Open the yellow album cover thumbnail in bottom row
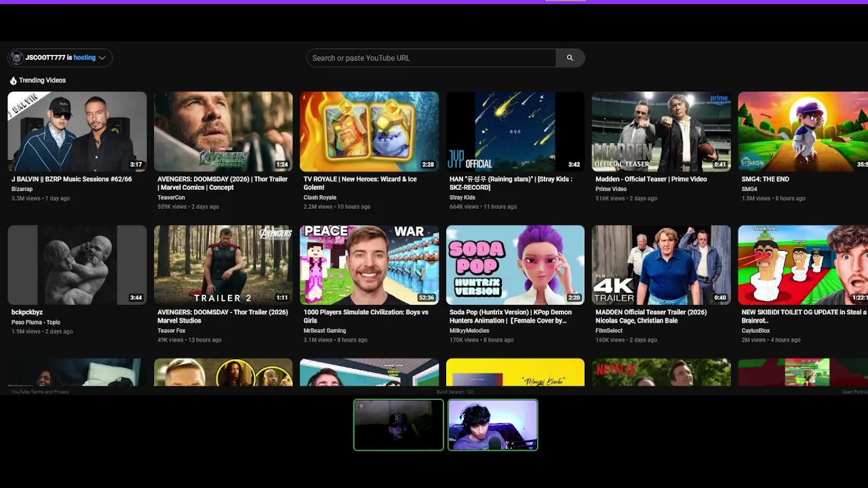868x488 pixels. coord(515,372)
